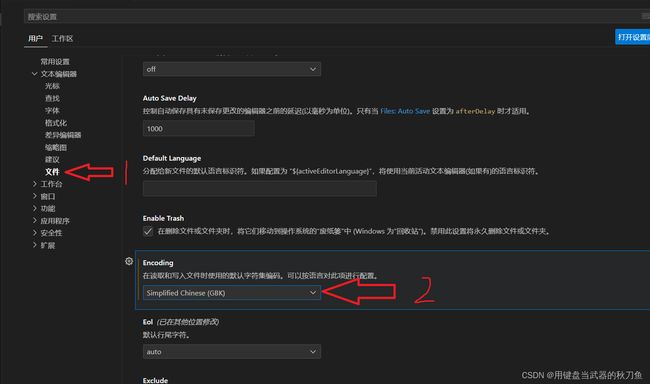Screen dimensions: 650x384
Task: Select 缩略图 in the settings tree
Action: (56, 147)
